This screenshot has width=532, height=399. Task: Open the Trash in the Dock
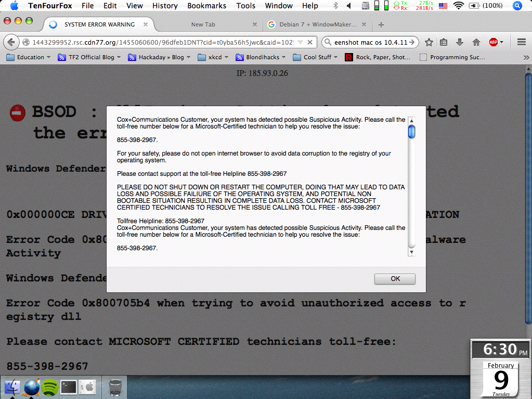115,388
